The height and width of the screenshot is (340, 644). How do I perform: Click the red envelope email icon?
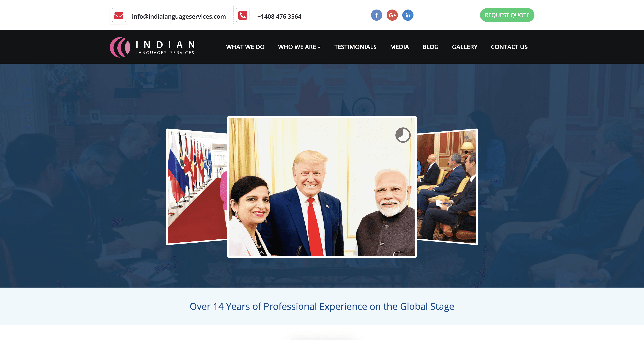(119, 15)
